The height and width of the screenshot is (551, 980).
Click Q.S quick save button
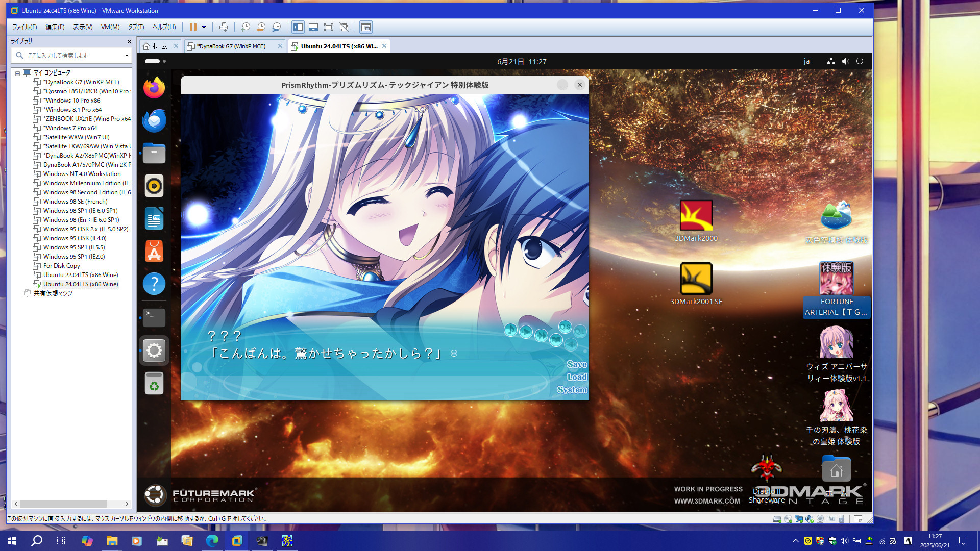[565, 327]
